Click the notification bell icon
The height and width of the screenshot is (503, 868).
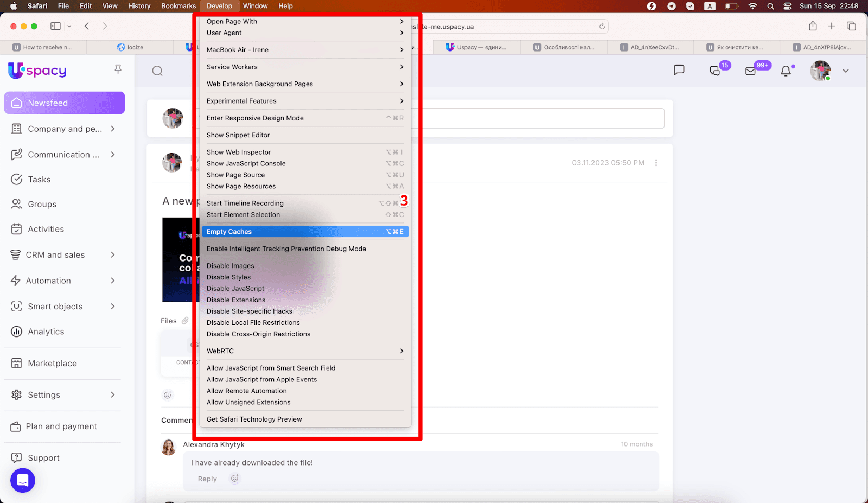click(786, 71)
